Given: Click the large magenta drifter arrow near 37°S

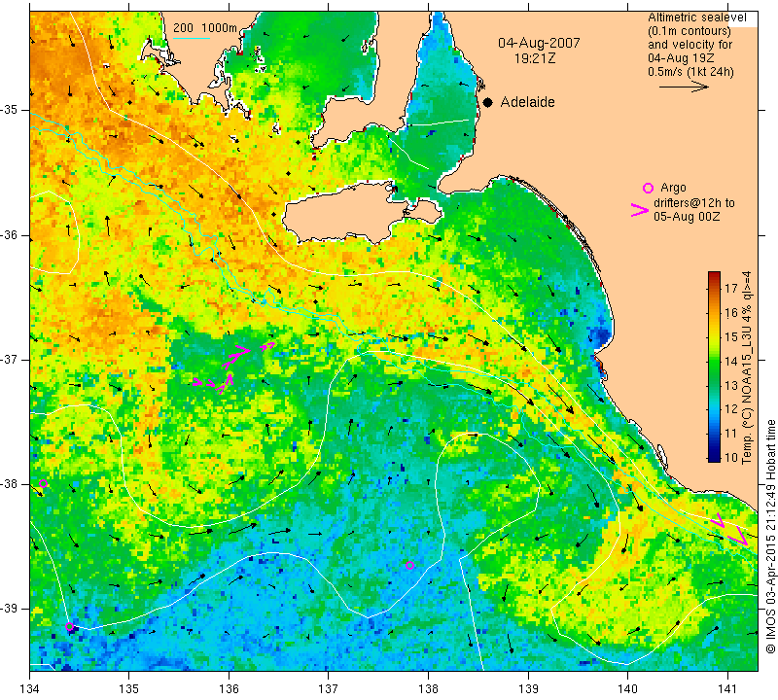Looking at the screenshot, I should (x=235, y=356).
